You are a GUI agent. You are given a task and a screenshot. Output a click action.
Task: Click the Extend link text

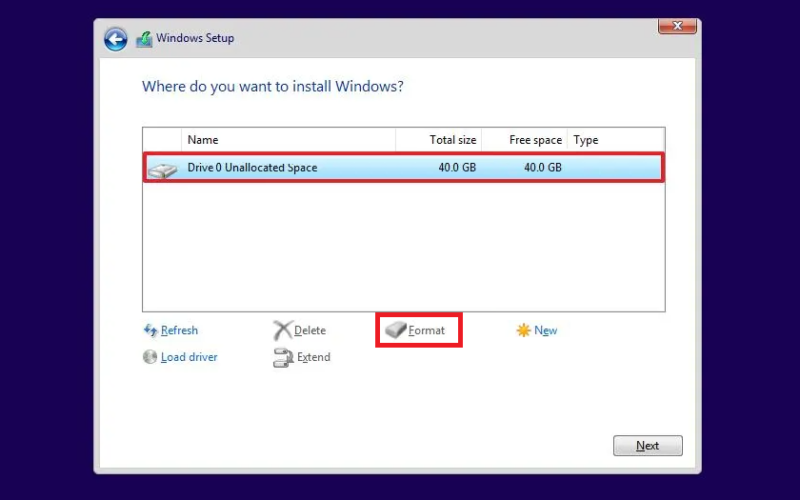point(314,357)
